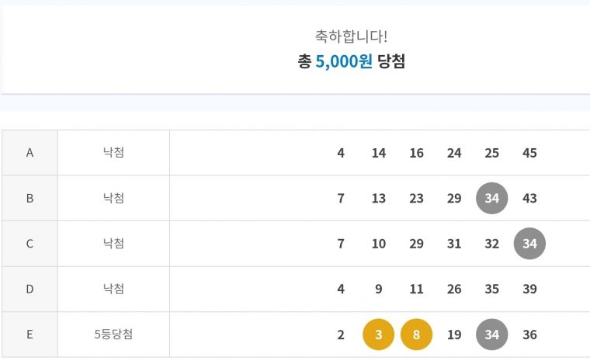This screenshot has width=590, height=364.
Task: Select the row D label cell
Action: click(29, 289)
